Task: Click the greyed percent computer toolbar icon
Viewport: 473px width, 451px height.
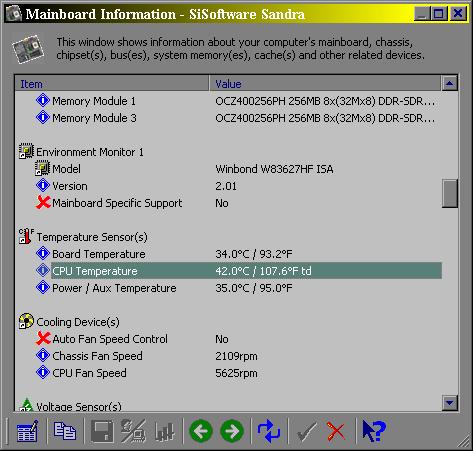Action: coord(133,431)
